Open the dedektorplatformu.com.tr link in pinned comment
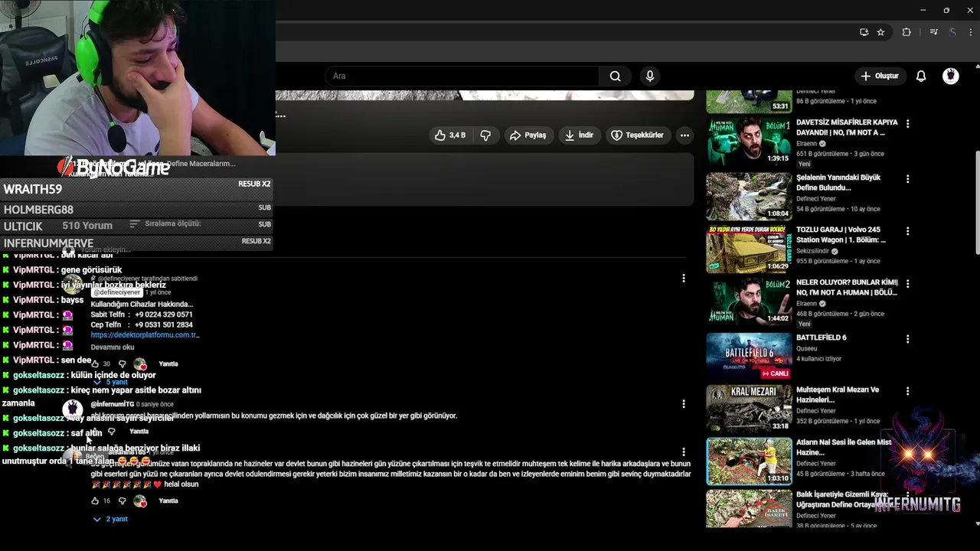980x551 pixels. [145, 334]
